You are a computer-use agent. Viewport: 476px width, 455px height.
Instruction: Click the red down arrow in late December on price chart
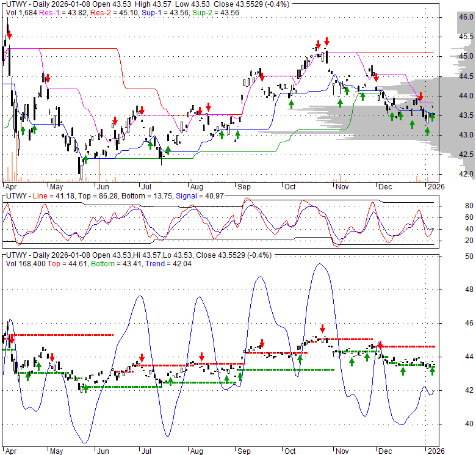pos(420,97)
